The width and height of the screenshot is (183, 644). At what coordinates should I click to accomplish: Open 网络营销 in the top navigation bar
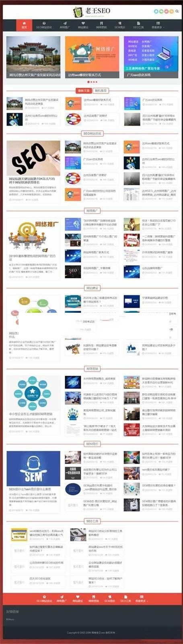(101, 25)
